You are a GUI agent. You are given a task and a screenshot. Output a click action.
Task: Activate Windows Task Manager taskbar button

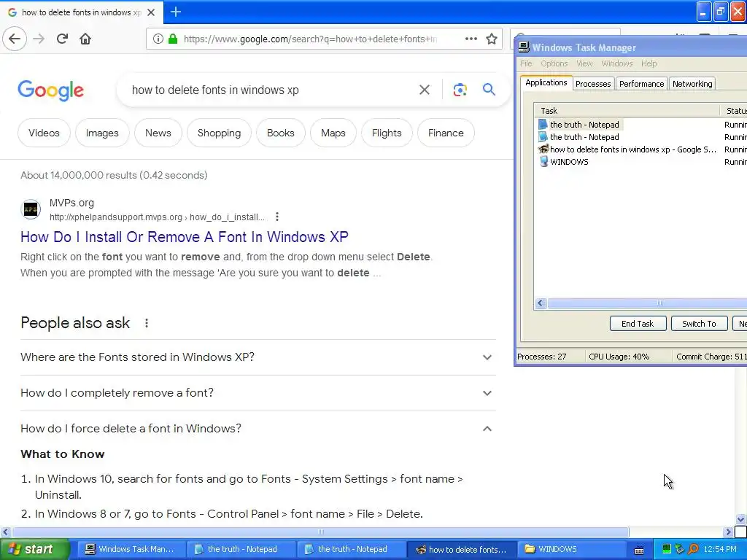coord(130,550)
